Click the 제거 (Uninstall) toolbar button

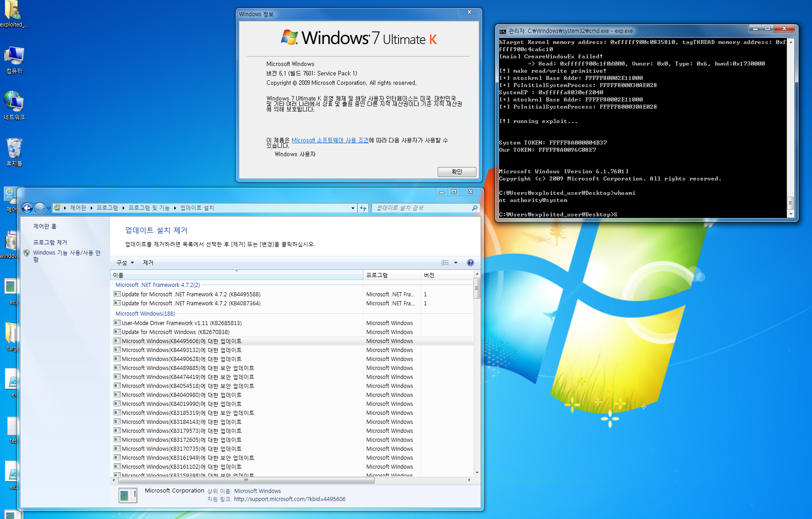pos(148,263)
